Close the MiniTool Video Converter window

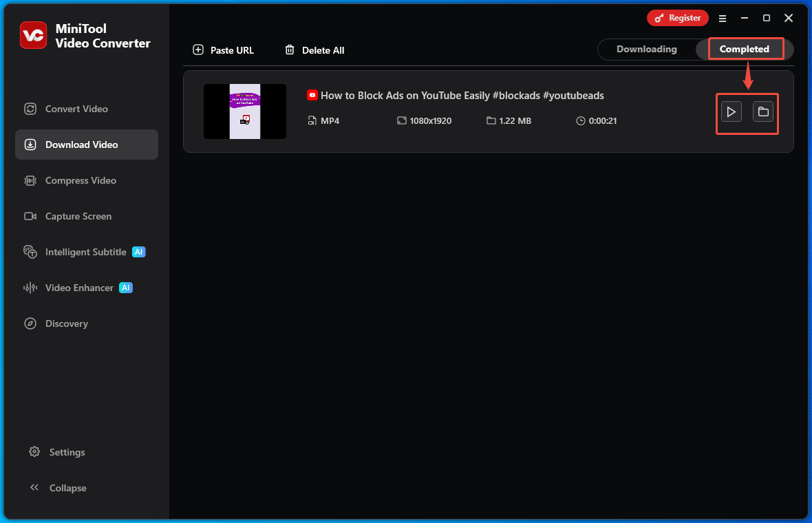point(789,18)
